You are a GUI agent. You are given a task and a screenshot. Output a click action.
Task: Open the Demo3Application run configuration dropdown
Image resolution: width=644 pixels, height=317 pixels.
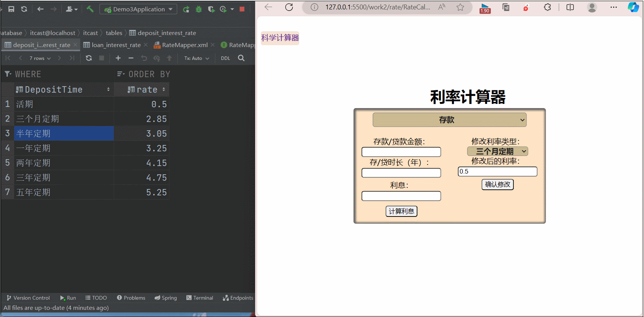click(x=139, y=9)
